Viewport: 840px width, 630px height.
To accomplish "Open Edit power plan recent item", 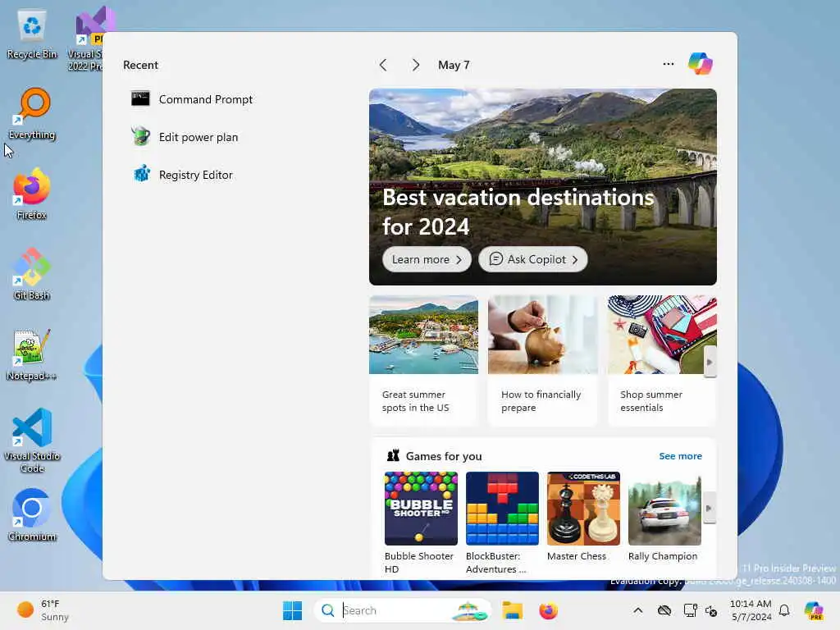I will pyautogui.click(x=185, y=137).
